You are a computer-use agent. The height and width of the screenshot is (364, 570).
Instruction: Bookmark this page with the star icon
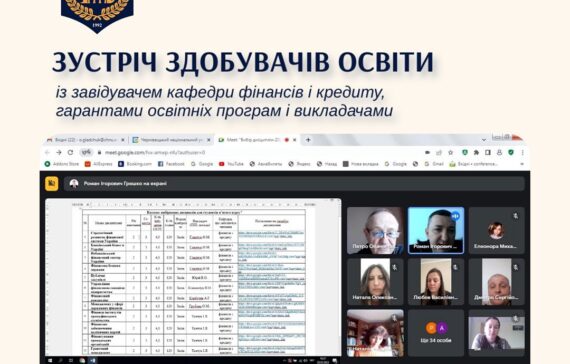tap(451, 153)
